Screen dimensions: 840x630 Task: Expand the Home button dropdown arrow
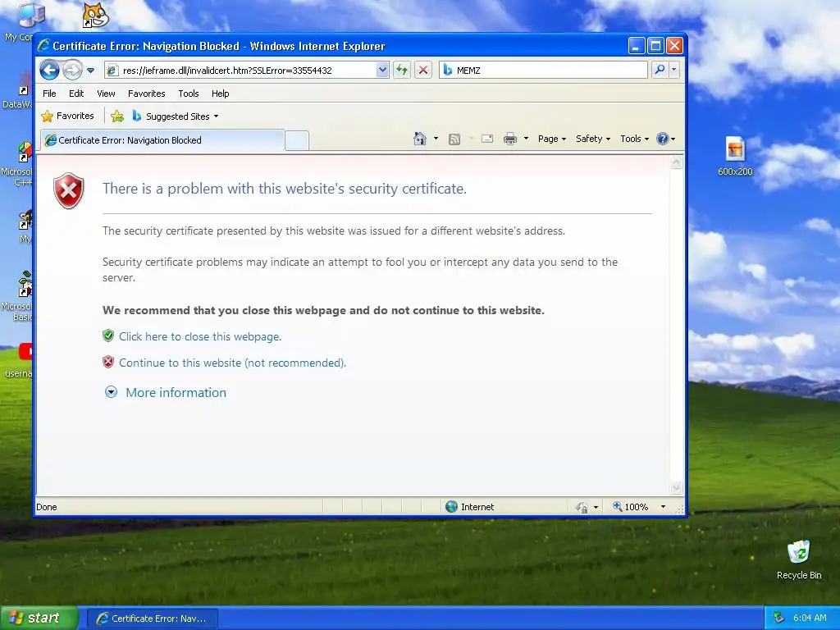[x=436, y=139]
